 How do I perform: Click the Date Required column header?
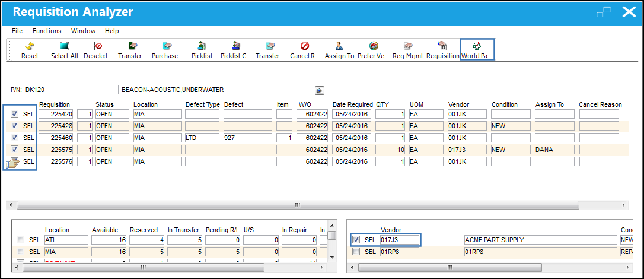[352, 105]
